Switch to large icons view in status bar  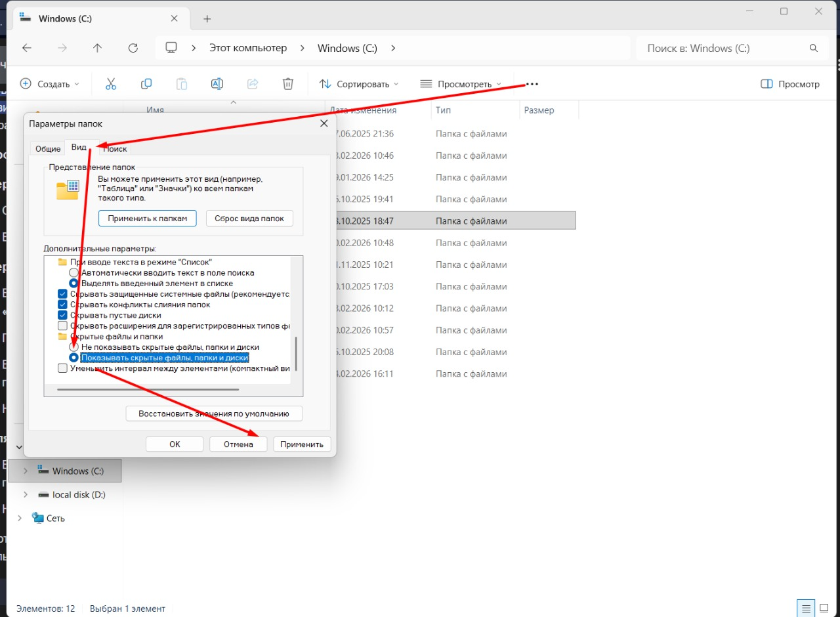(824, 608)
